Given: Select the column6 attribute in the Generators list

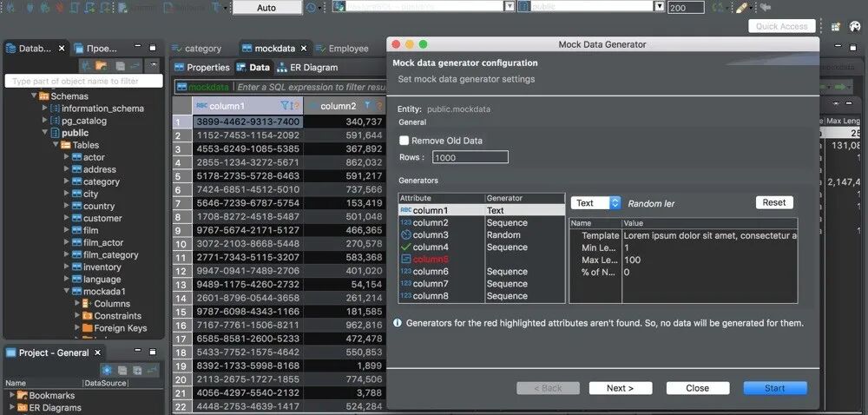Looking at the screenshot, I should pyautogui.click(x=481, y=271).
